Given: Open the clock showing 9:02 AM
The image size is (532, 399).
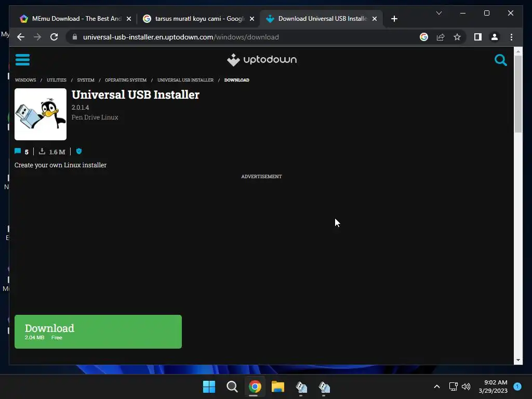Looking at the screenshot, I should 493,387.
